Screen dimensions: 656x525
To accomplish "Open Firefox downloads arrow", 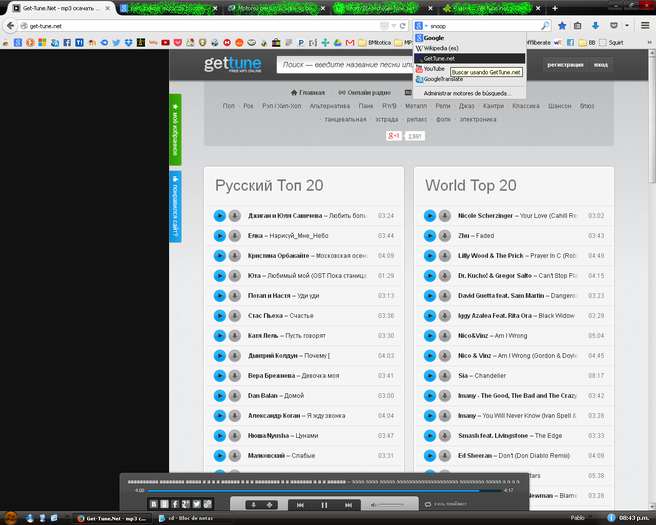I will pos(595,26).
